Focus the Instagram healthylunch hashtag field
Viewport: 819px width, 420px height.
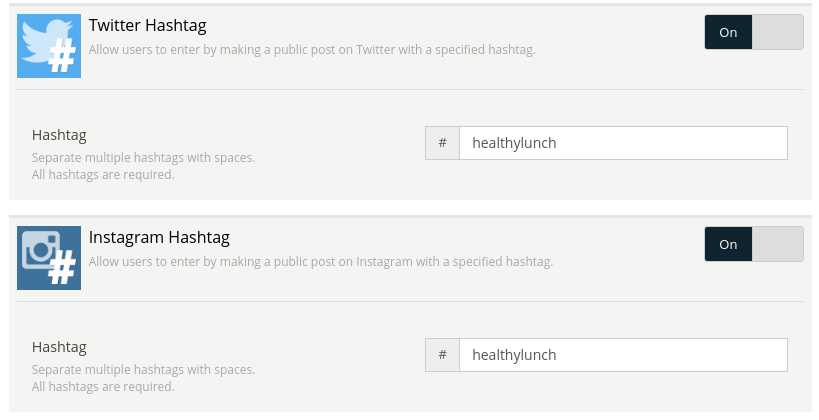pos(623,355)
